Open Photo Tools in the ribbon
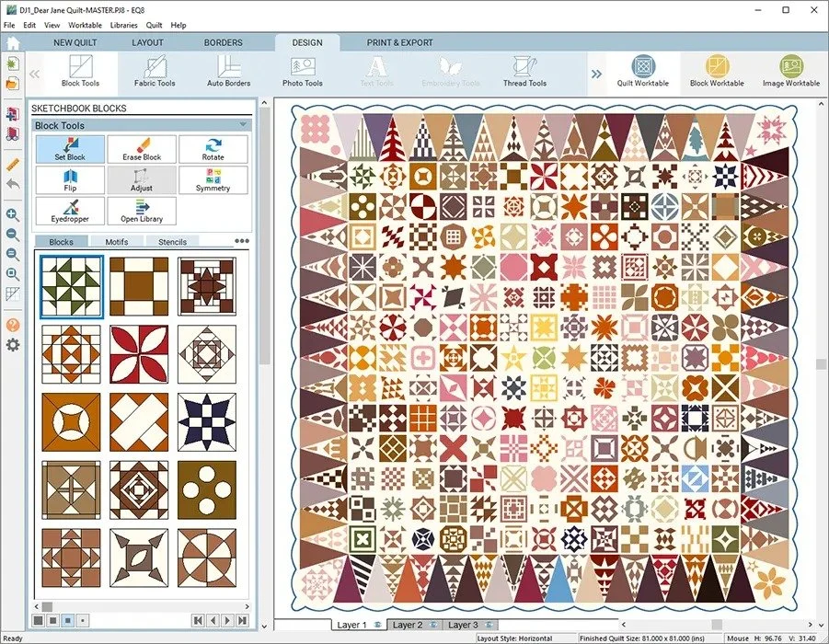Screen dimensions: 829x644 coord(303,72)
